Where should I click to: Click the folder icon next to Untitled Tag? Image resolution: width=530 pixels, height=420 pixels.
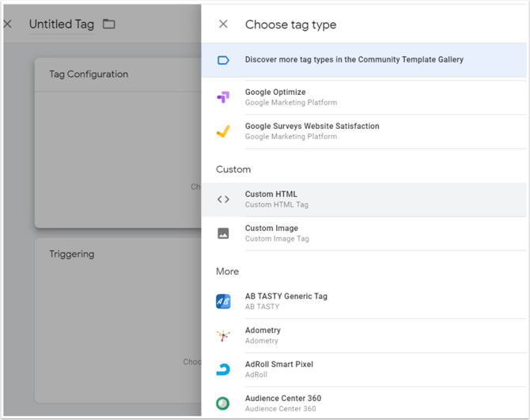109,24
